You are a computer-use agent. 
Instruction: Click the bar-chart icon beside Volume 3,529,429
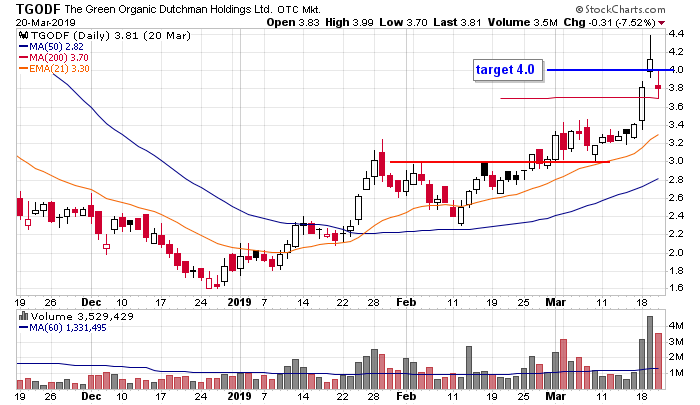[x=23, y=316]
